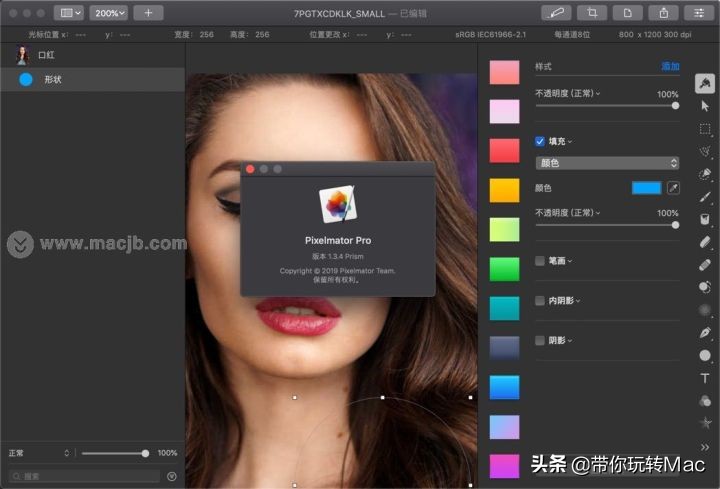Viewport: 720px width, 489px height.
Task: Select the Ellipse shape tool
Action: pos(705,355)
